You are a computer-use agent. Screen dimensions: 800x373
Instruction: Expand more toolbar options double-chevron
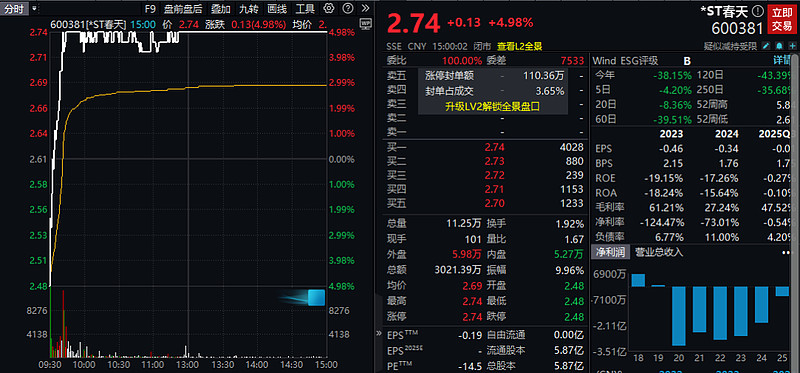pyautogui.click(x=365, y=8)
